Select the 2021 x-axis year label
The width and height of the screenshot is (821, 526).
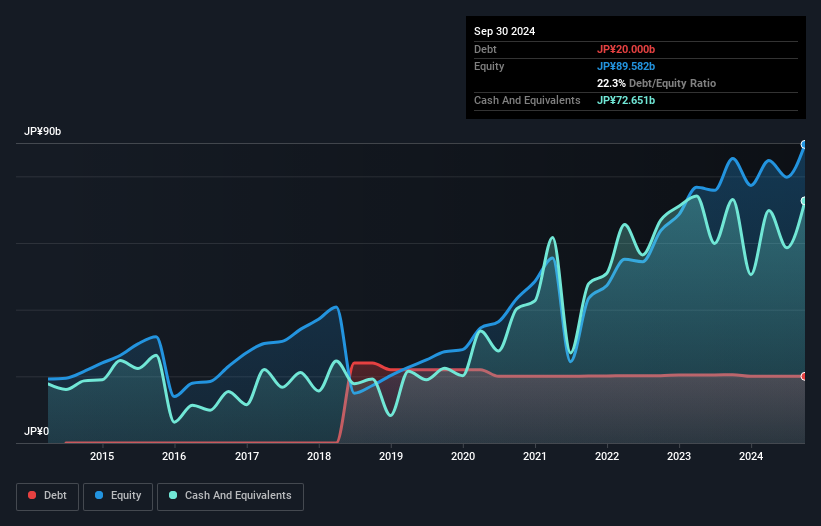pyautogui.click(x=535, y=457)
